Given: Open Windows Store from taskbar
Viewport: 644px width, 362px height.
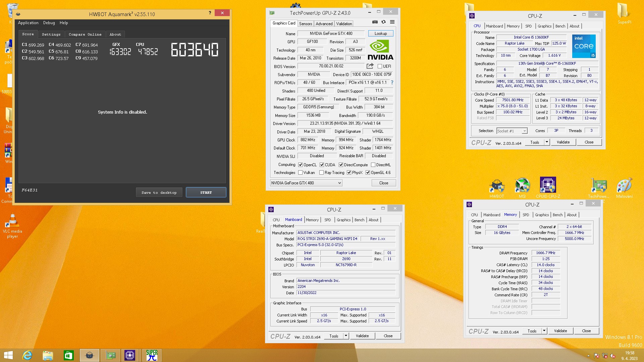Looking at the screenshot, I should [68, 355].
